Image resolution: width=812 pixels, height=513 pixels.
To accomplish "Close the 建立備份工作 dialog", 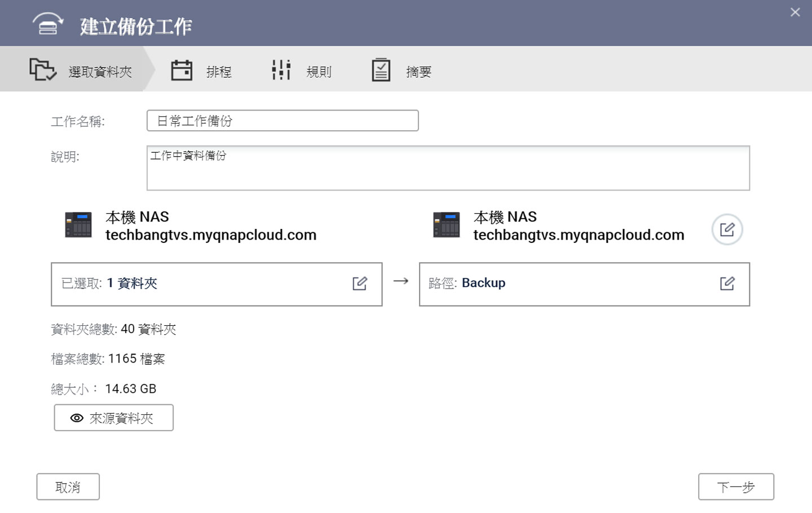I will [795, 12].
